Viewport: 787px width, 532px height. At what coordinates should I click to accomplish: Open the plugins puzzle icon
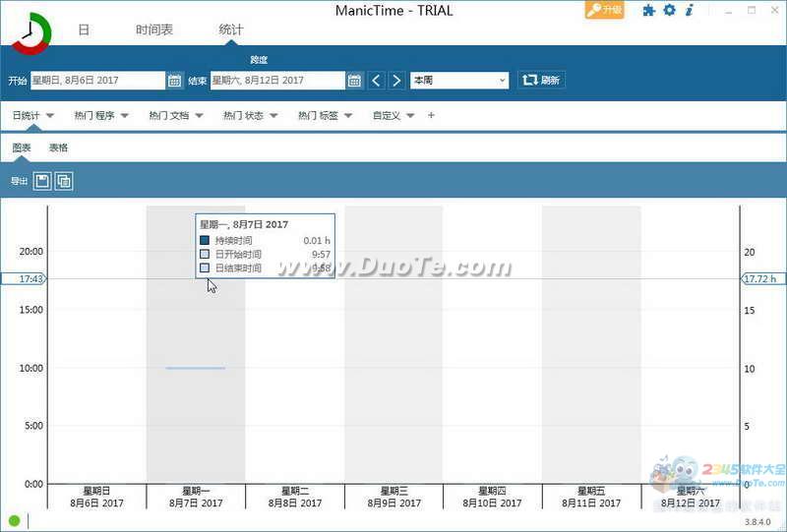[648, 11]
